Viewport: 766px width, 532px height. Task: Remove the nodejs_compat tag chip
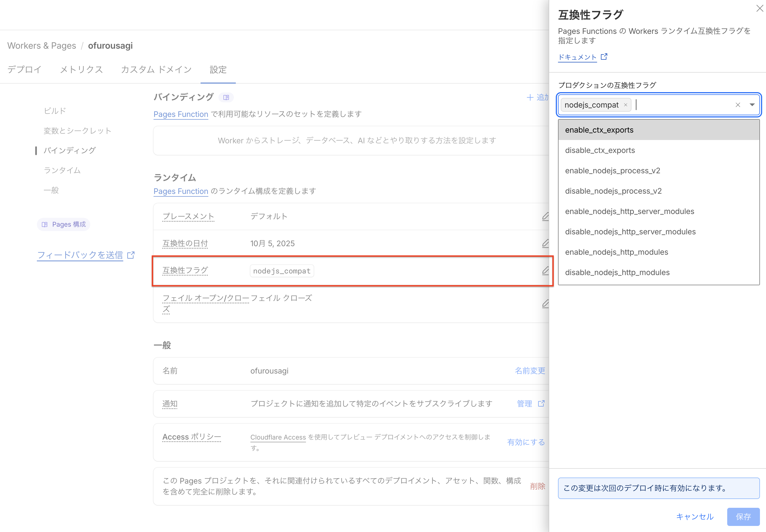(626, 105)
